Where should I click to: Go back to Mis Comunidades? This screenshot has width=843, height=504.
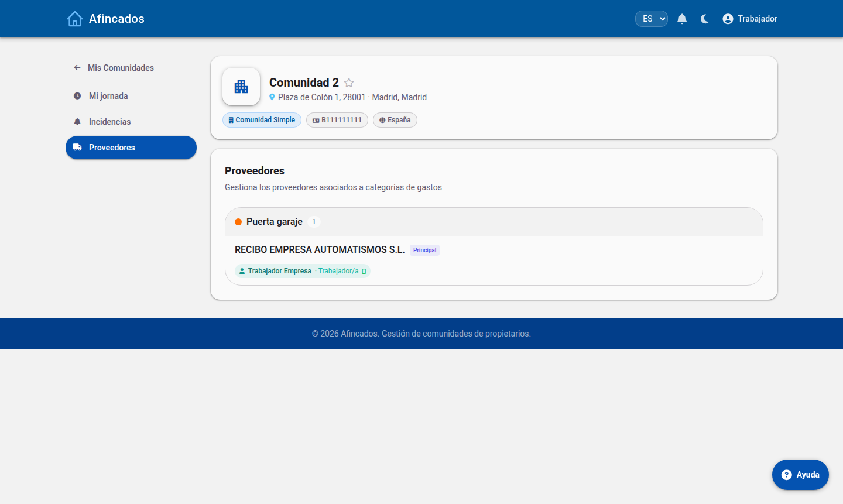click(x=114, y=68)
